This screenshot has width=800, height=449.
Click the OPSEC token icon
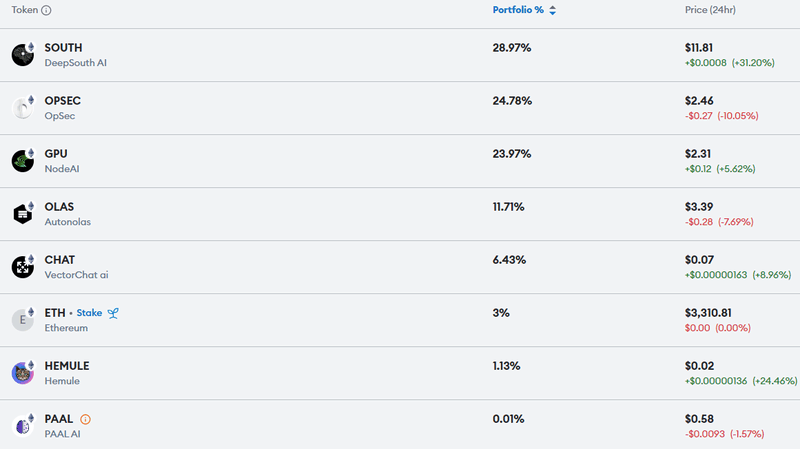coord(23,108)
